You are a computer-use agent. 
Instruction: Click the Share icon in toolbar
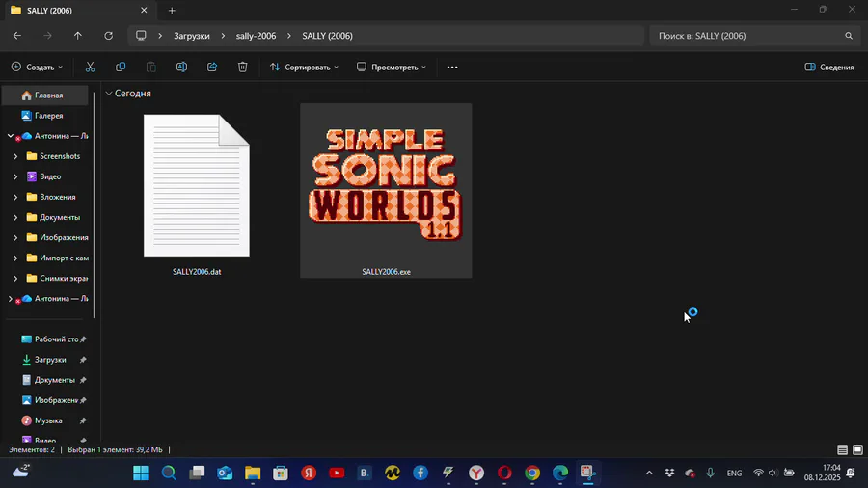coord(212,67)
